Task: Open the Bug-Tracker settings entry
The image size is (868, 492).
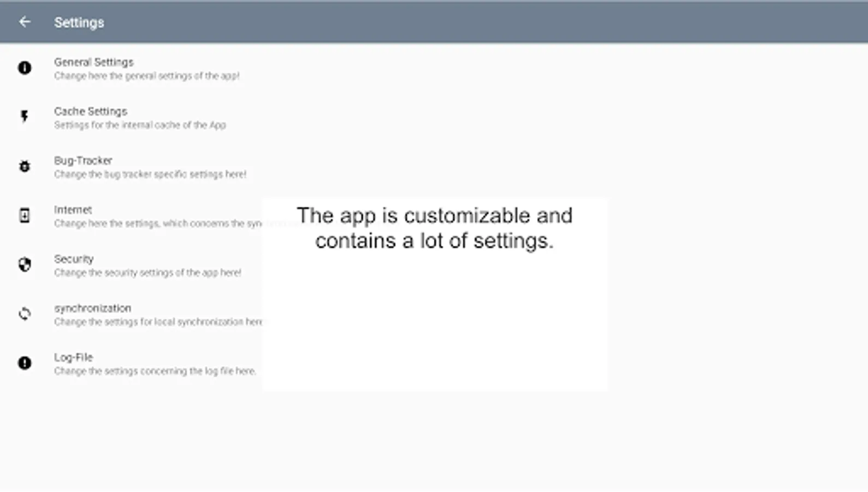Action: click(x=83, y=161)
